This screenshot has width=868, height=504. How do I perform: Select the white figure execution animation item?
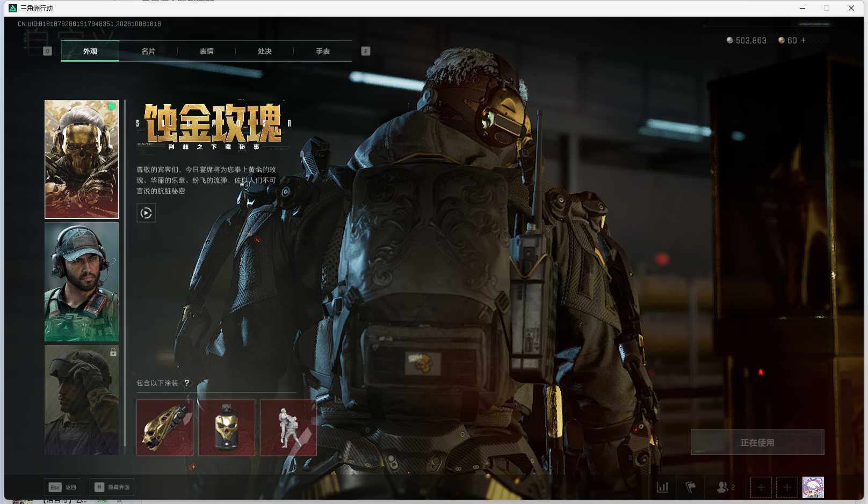(x=288, y=427)
